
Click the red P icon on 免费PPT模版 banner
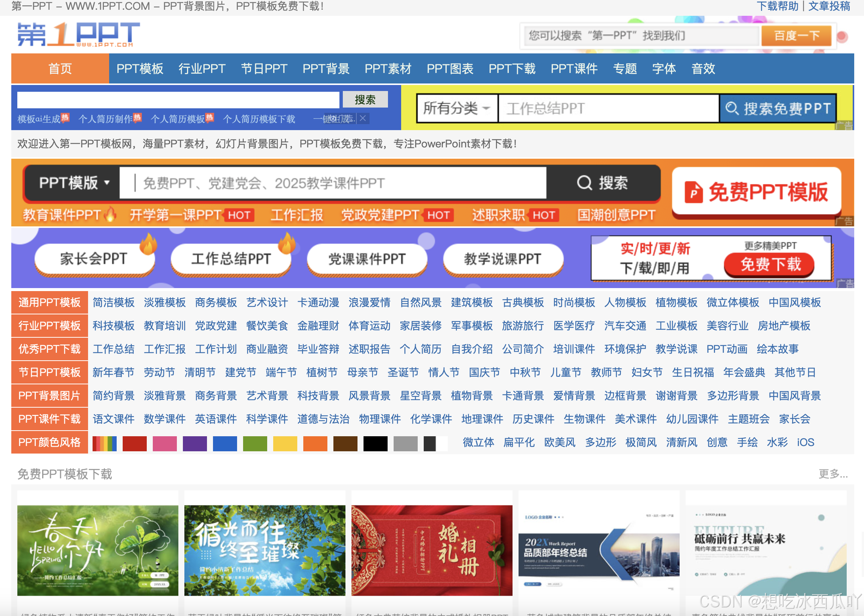(x=693, y=192)
